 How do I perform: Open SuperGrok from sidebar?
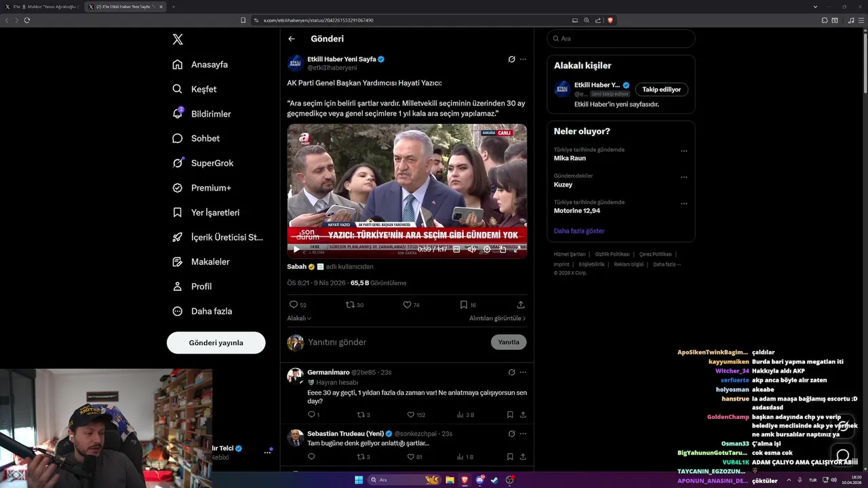click(x=203, y=163)
